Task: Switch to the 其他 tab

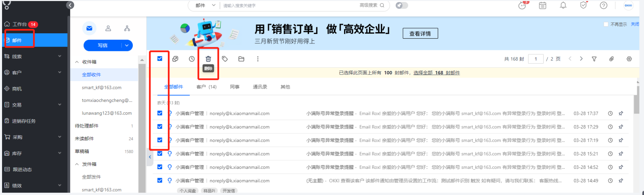Action: tap(285, 87)
